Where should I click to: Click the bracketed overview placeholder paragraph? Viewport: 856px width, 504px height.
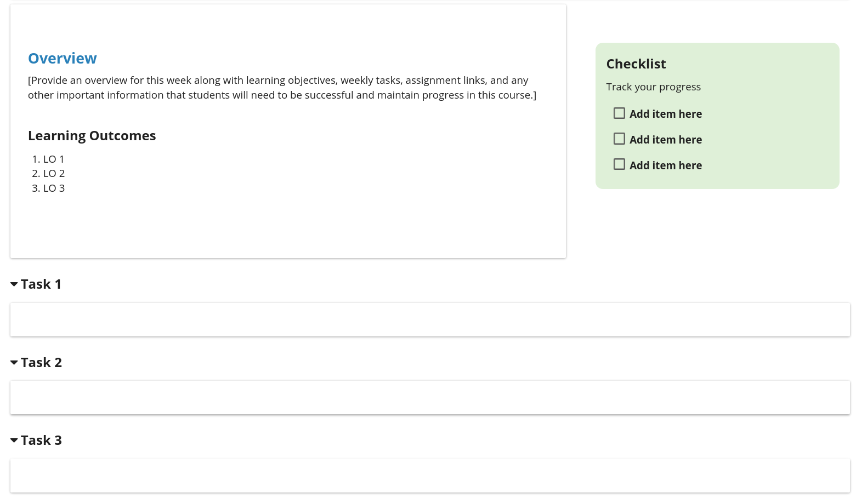tap(282, 88)
